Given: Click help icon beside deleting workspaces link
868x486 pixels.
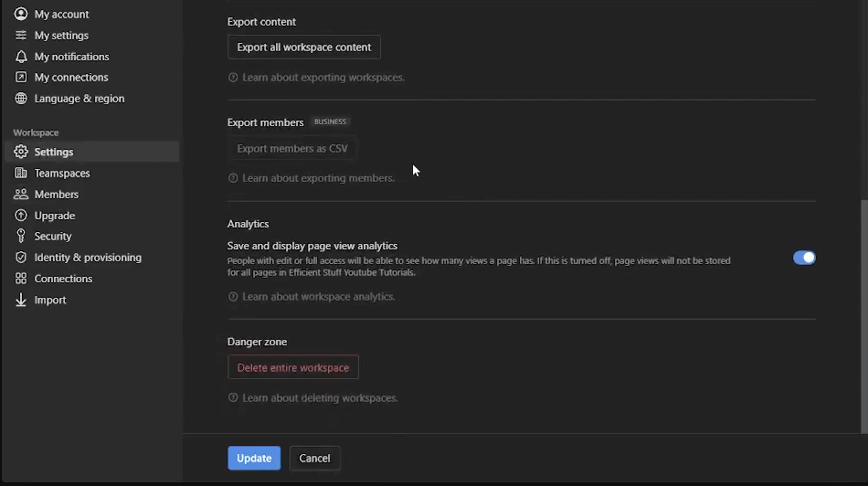Looking at the screenshot, I should tap(233, 398).
